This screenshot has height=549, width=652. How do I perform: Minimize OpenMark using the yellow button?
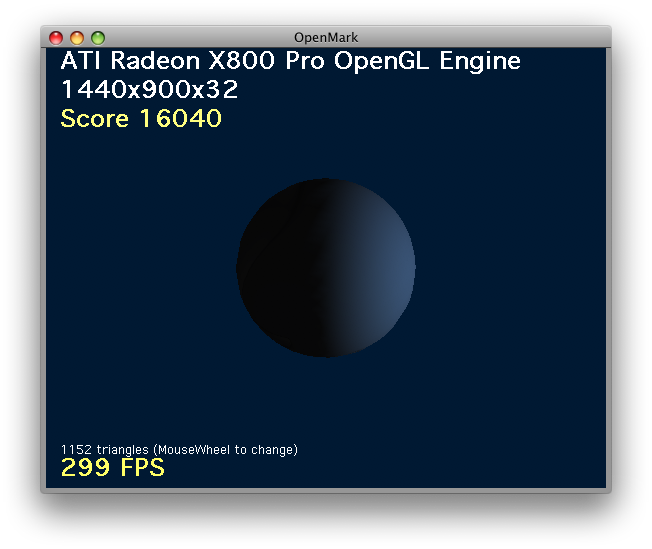click(77, 38)
